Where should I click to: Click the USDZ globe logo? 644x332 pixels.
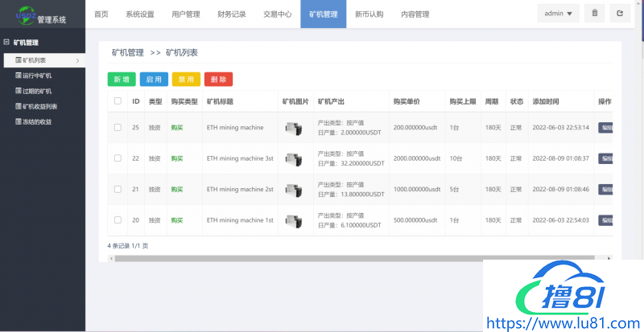tap(27, 12)
